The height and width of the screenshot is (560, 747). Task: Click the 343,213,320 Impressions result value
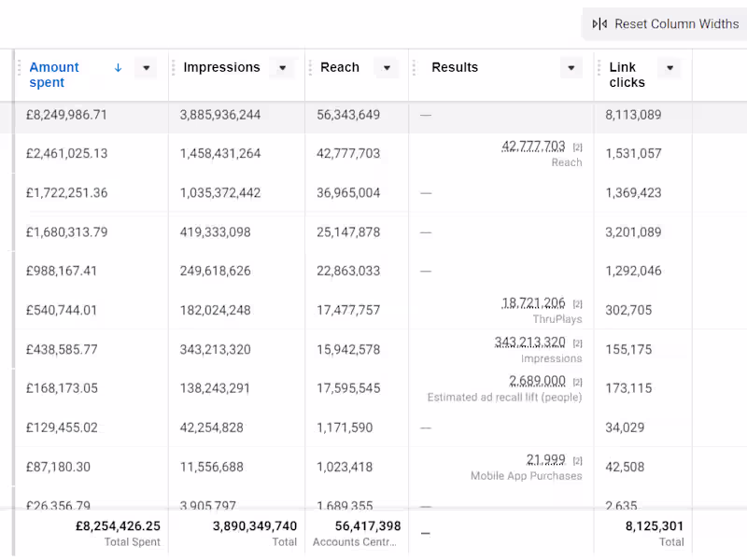[x=529, y=343]
